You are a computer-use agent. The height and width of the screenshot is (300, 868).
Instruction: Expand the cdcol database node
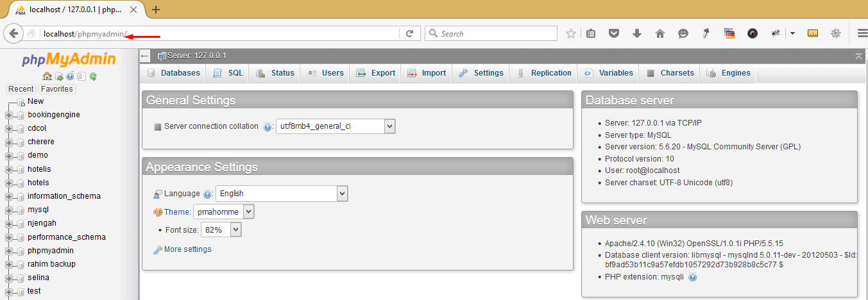pos(9,129)
